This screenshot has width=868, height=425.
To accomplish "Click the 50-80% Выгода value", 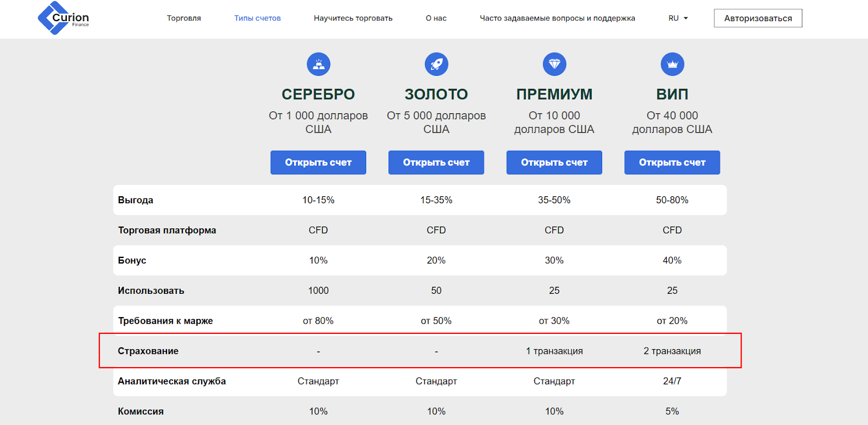I will [672, 200].
